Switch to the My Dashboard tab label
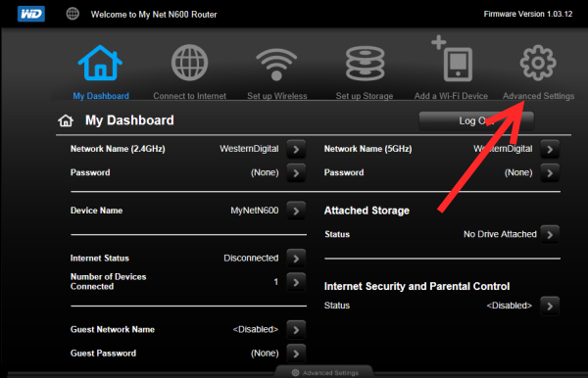This screenshot has height=378, width=588. click(101, 96)
